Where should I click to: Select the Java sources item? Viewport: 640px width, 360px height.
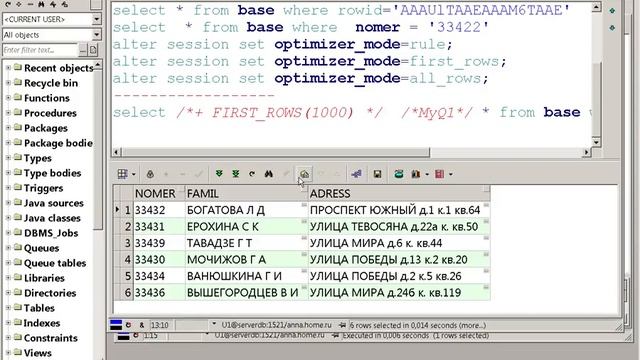coord(53,203)
